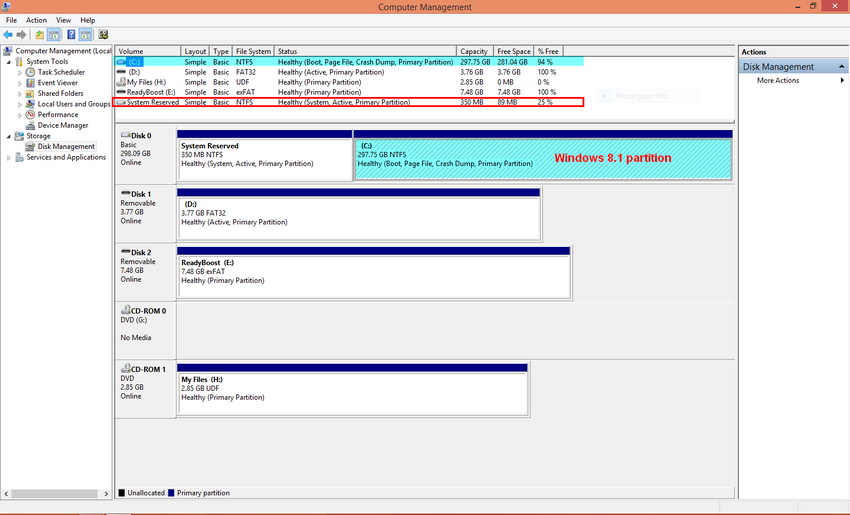
Task: Expand the Event Viewer node arrow
Action: point(20,83)
